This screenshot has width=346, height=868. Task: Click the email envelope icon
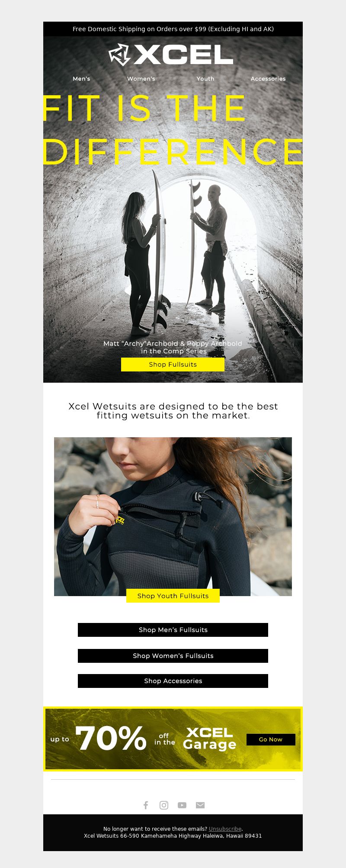point(200,805)
